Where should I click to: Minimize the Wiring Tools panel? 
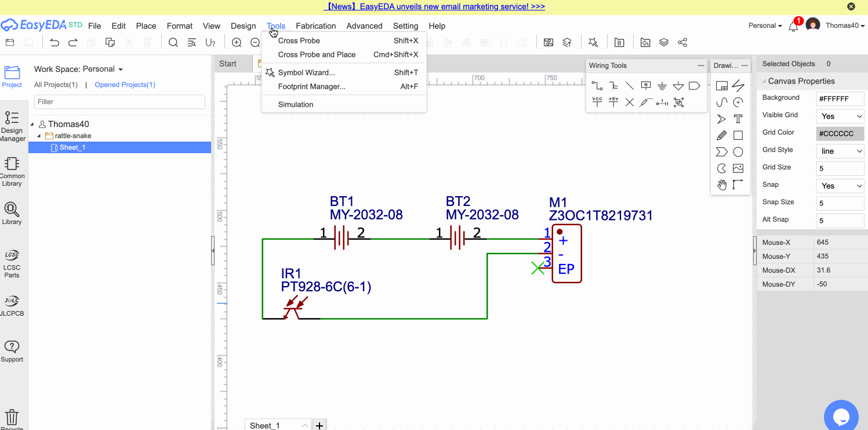[701, 66]
